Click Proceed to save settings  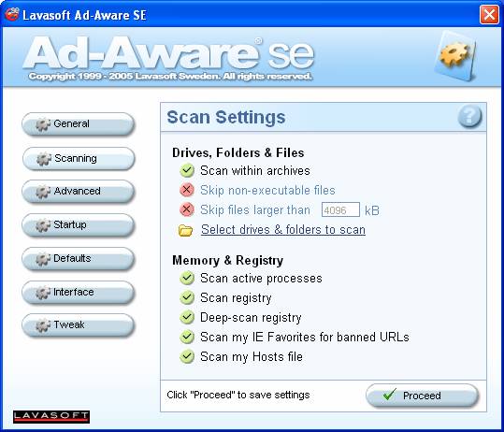click(x=422, y=395)
